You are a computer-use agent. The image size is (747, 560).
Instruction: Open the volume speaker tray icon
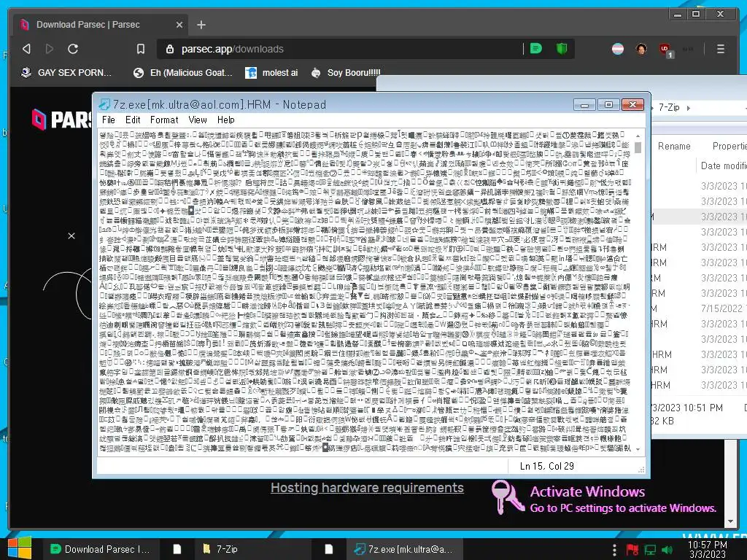(667, 550)
